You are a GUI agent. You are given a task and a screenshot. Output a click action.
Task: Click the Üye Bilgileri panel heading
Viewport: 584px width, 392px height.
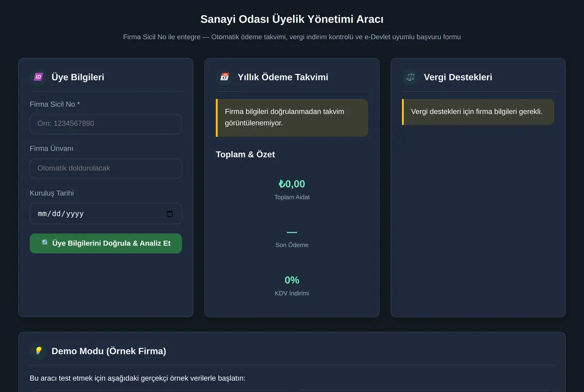[78, 77]
